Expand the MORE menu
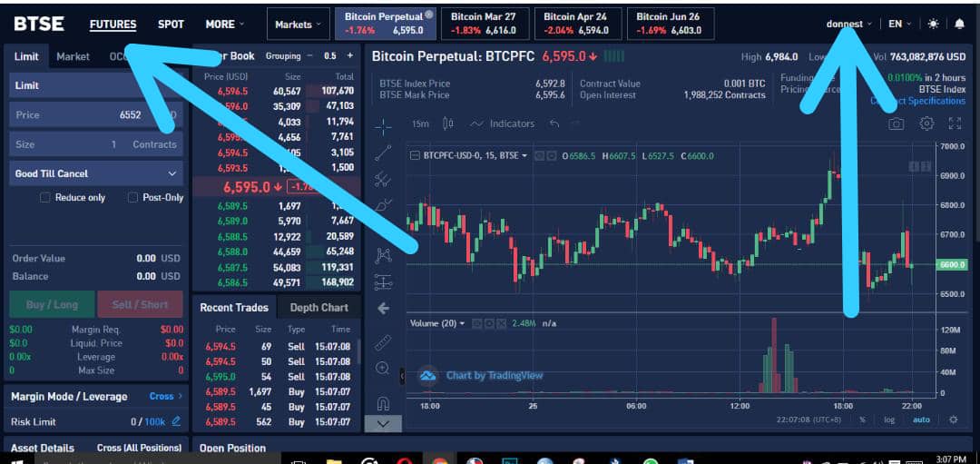The image size is (980, 464). pyautogui.click(x=225, y=25)
